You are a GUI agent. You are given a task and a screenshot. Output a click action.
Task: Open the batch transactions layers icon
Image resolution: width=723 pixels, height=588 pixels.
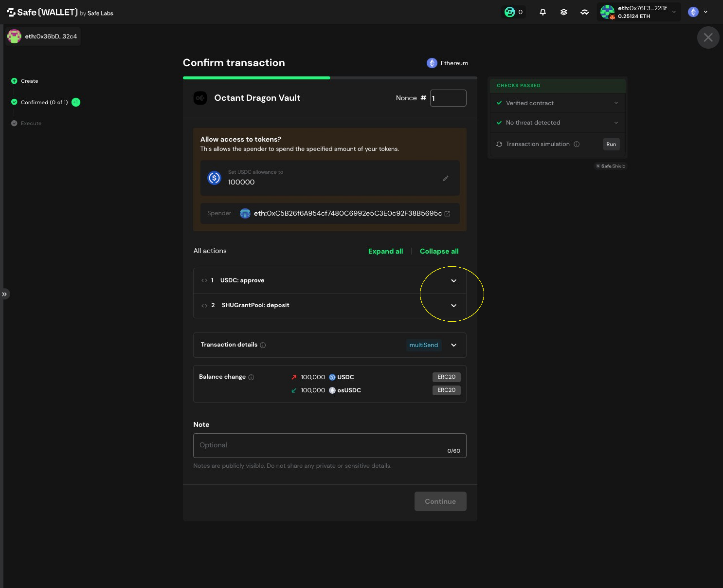563,12
